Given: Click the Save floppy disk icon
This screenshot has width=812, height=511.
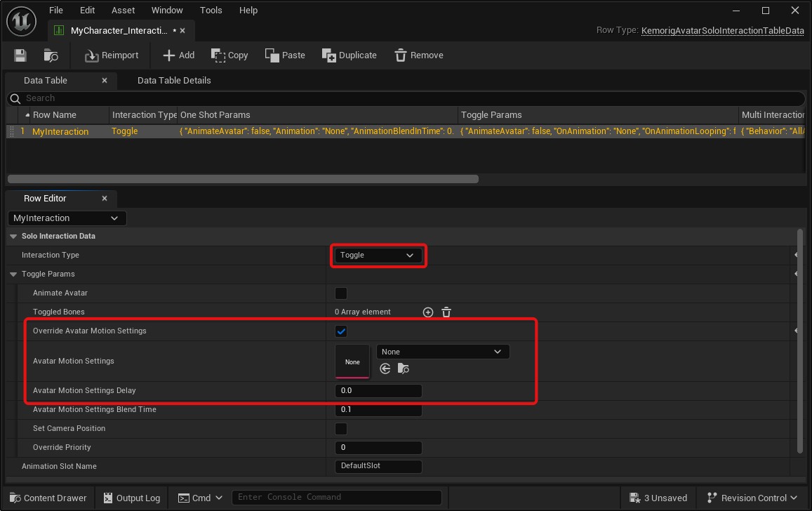Looking at the screenshot, I should [x=20, y=55].
